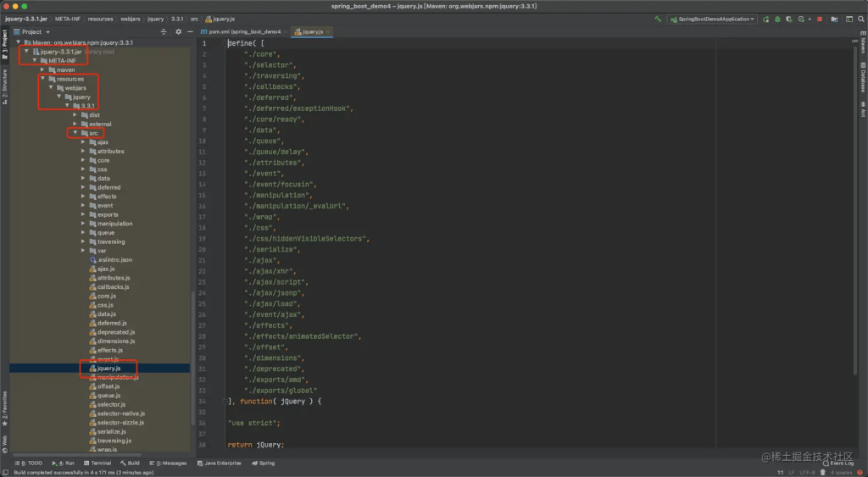Toggle the Database tool window

[863, 80]
